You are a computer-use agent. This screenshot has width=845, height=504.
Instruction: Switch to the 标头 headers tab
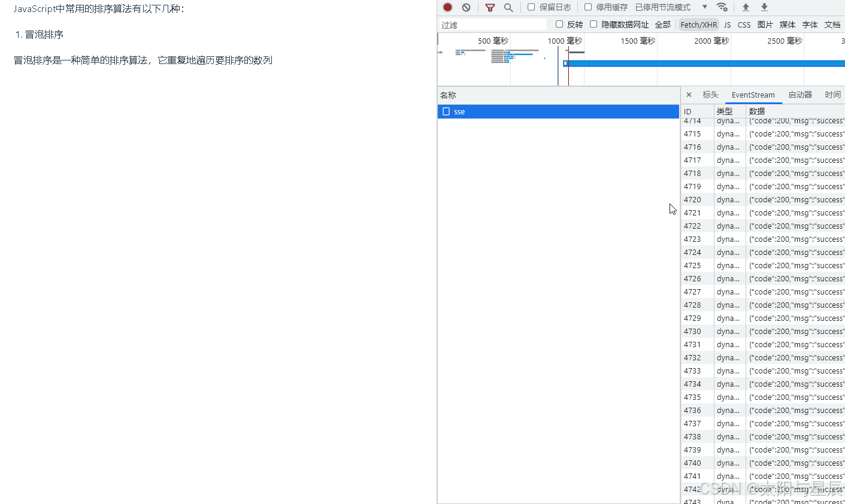(710, 94)
